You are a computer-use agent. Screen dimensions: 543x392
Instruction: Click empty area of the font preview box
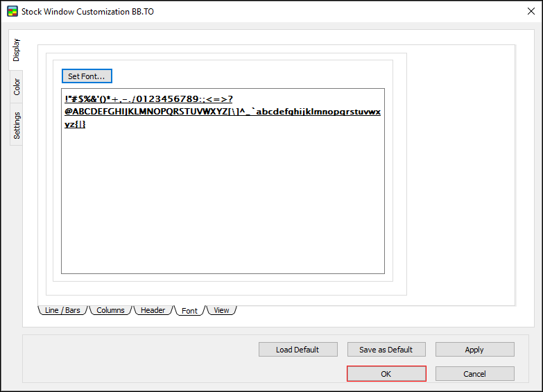click(222, 208)
